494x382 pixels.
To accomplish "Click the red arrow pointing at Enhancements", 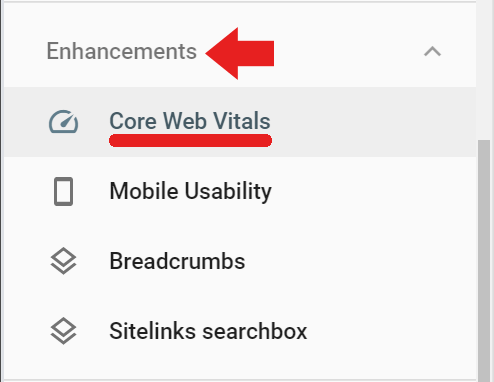I will [240, 53].
